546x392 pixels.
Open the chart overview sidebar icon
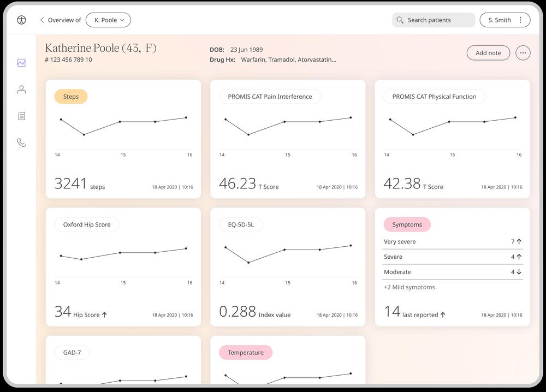[x=21, y=63]
